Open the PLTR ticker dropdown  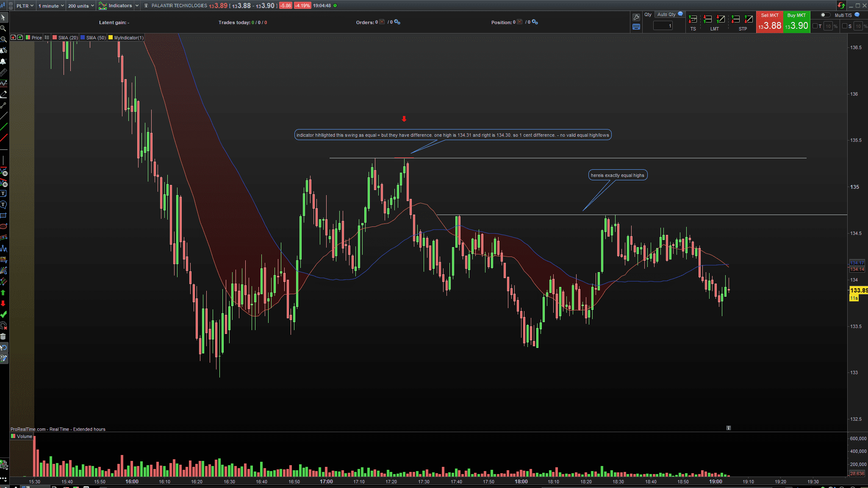(x=25, y=6)
